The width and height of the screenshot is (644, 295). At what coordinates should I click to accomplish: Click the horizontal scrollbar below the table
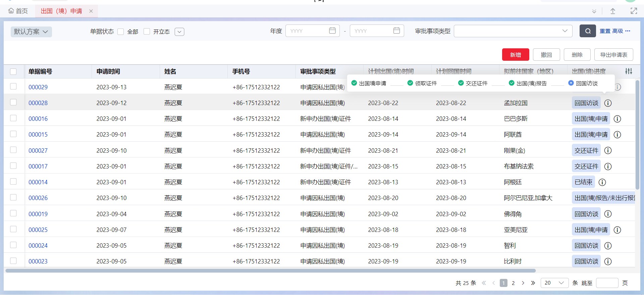pyautogui.click(x=270, y=271)
